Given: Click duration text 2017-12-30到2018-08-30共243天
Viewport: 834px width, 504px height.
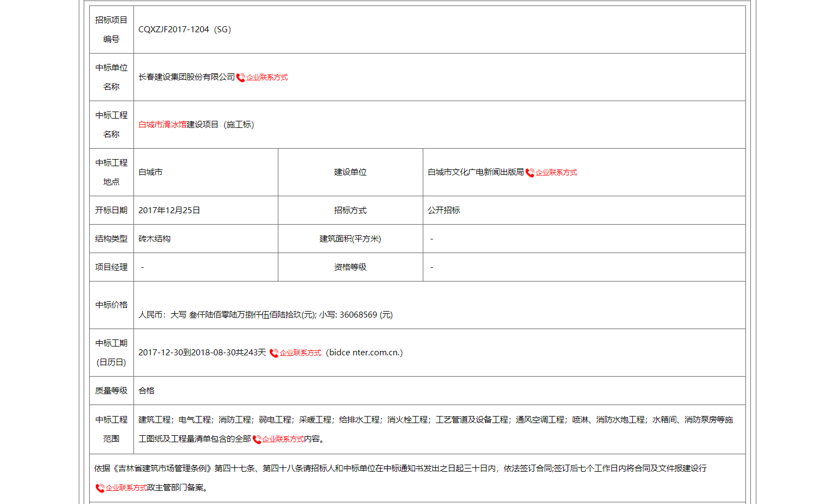Looking at the screenshot, I should (x=202, y=353).
